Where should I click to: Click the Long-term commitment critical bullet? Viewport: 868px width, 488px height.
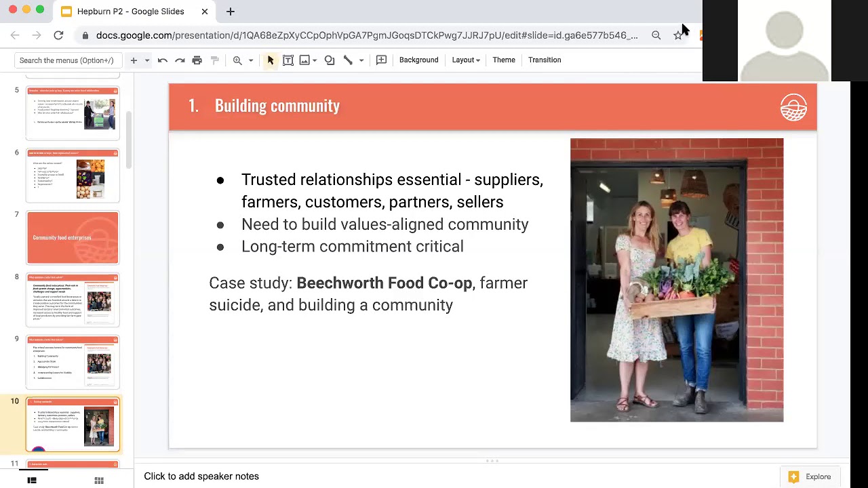click(x=353, y=247)
